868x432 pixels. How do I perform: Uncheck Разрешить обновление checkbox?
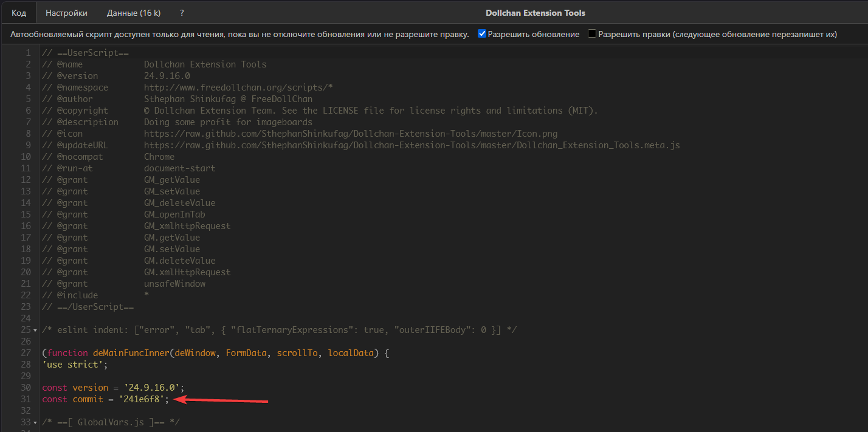pyautogui.click(x=482, y=34)
